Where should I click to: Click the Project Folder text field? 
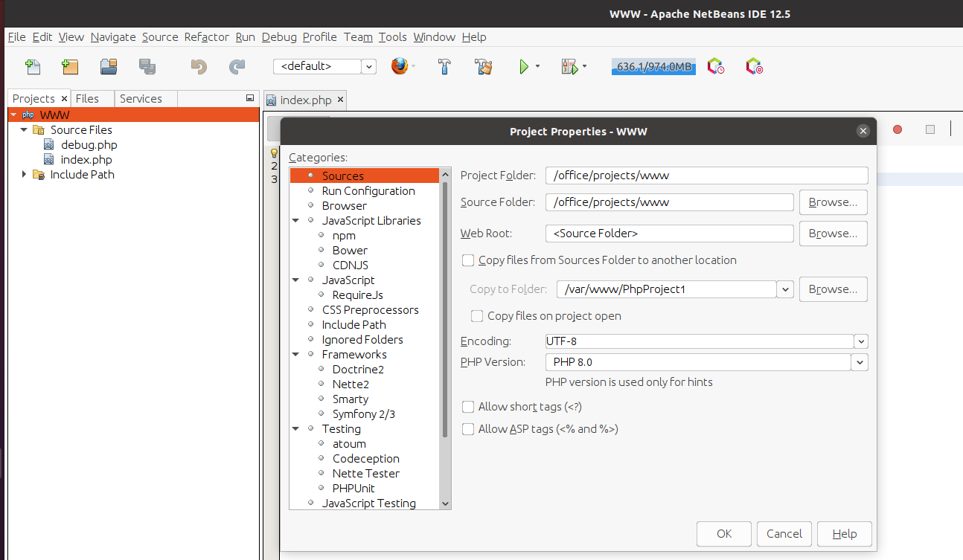(707, 176)
